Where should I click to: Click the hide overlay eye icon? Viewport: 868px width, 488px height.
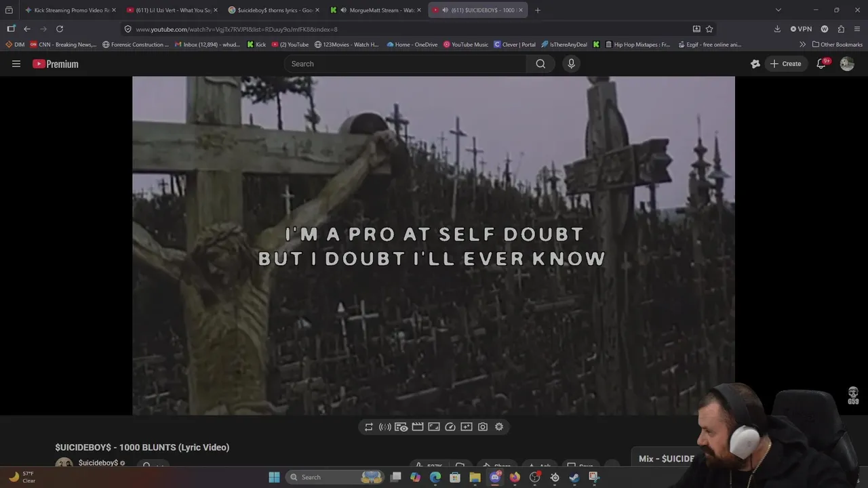pos(401,427)
